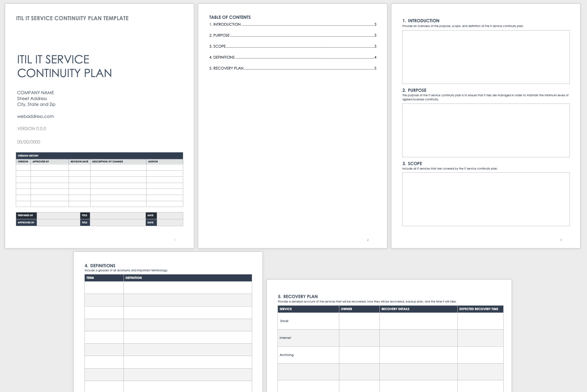Click the header text 'ITIL IT SERVICE CONTINUITY PLAN TEMPLATE'
Image resolution: width=587 pixels, height=392 pixels.
[72, 18]
